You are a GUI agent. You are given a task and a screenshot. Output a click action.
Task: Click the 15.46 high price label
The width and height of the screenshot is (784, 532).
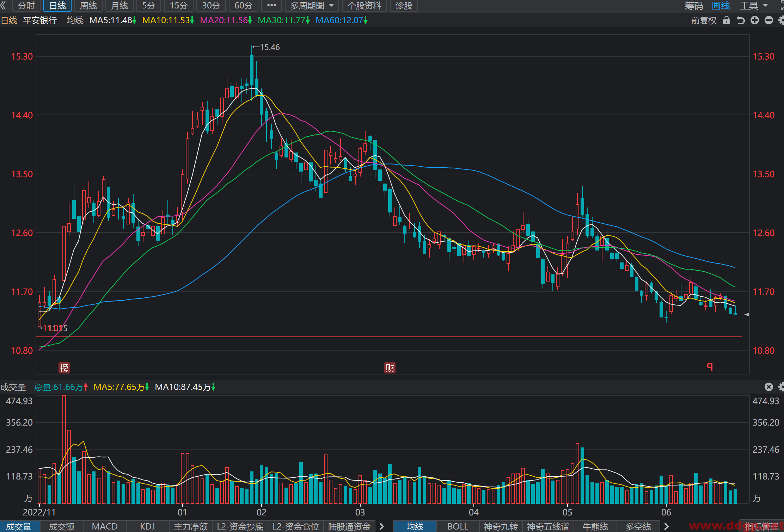point(270,47)
